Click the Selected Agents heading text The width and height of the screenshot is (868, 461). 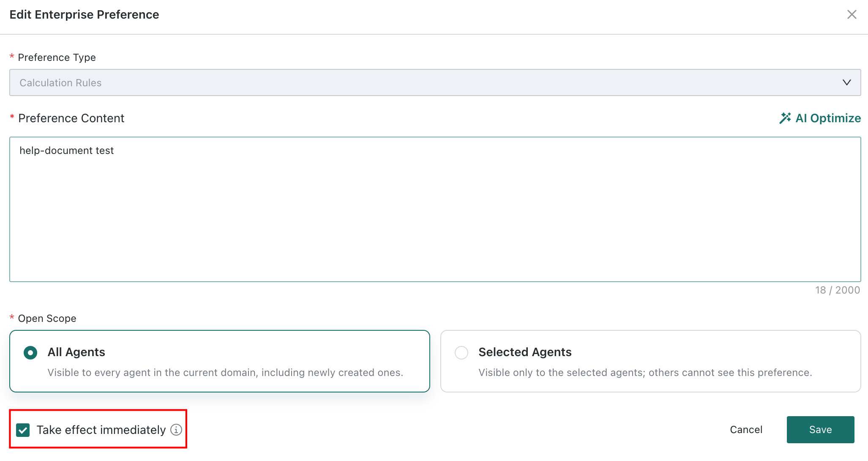tap(525, 352)
